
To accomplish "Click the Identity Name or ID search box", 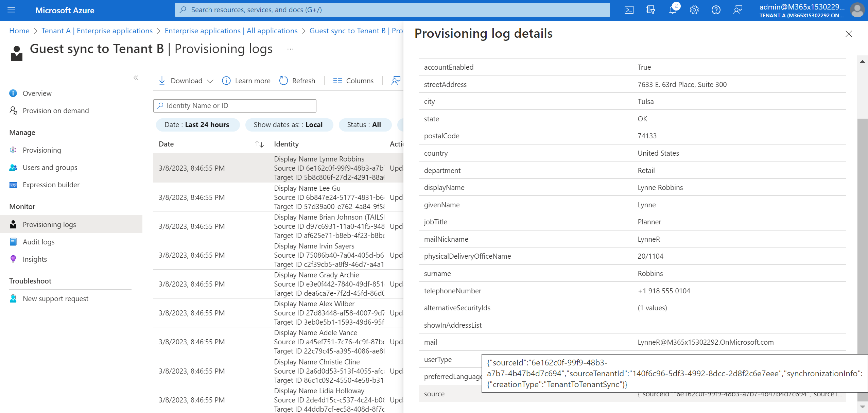I will (x=235, y=106).
